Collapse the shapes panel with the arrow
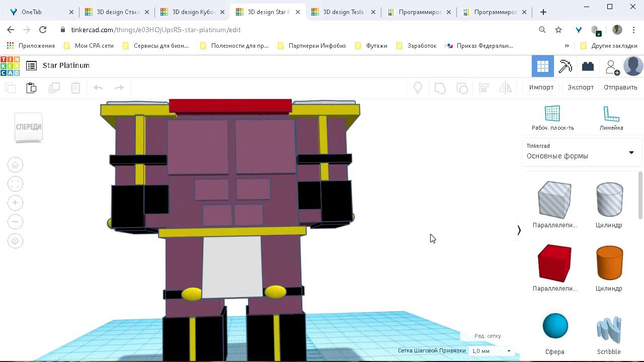 [519, 230]
